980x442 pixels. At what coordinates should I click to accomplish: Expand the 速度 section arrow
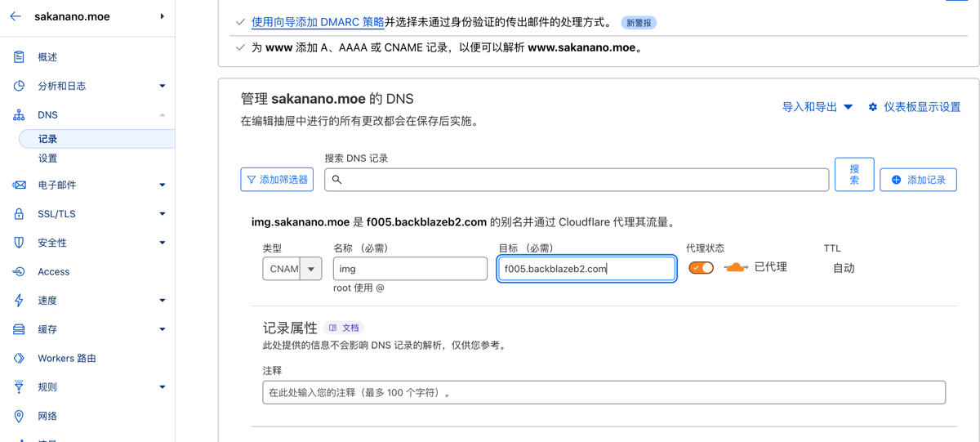click(162, 301)
